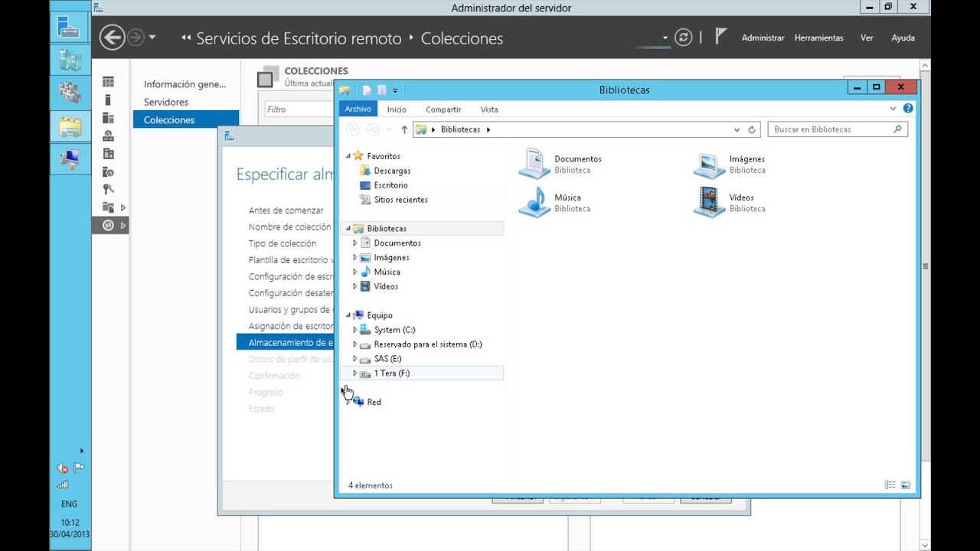Click the refresh icon in Server Manager header

pos(684,37)
